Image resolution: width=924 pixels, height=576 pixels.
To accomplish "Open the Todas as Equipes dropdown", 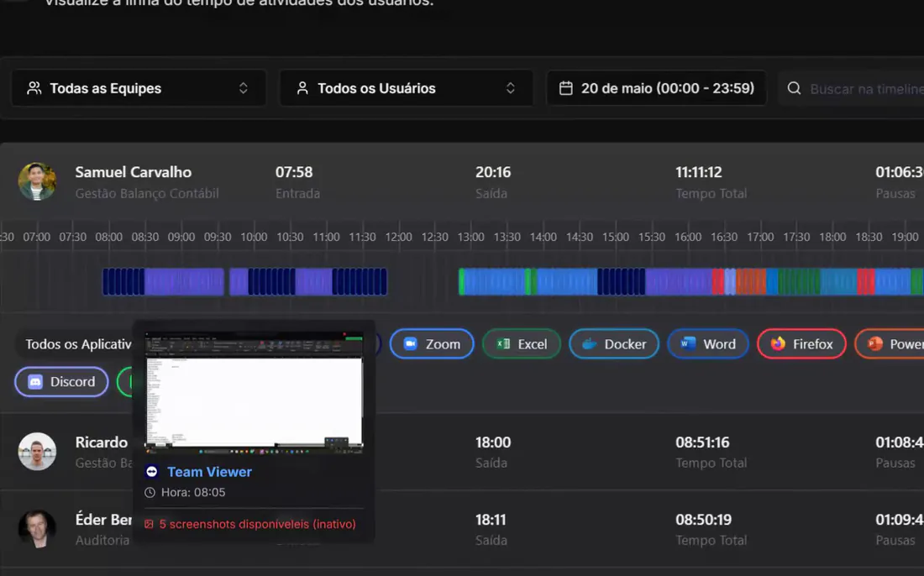I will pyautogui.click(x=139, y=88).
